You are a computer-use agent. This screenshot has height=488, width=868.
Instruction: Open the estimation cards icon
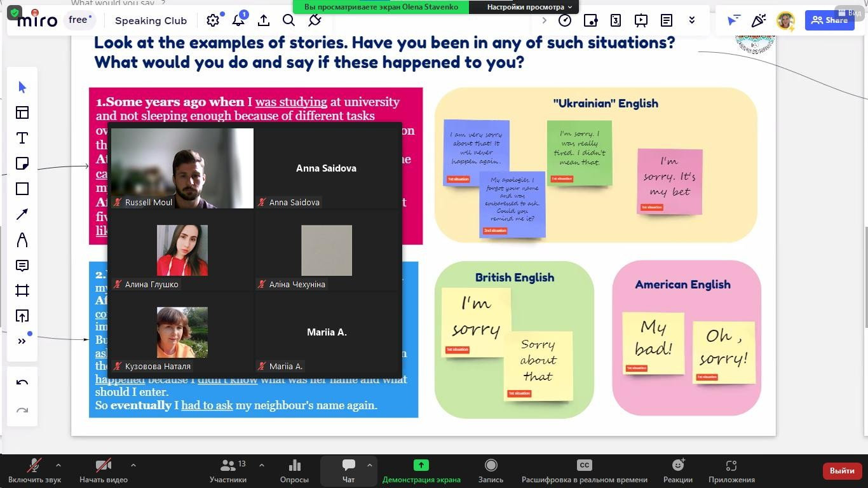tap(616, 20)
